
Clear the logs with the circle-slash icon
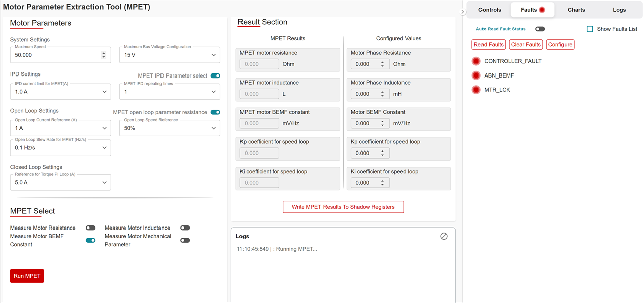coord(444,236)
